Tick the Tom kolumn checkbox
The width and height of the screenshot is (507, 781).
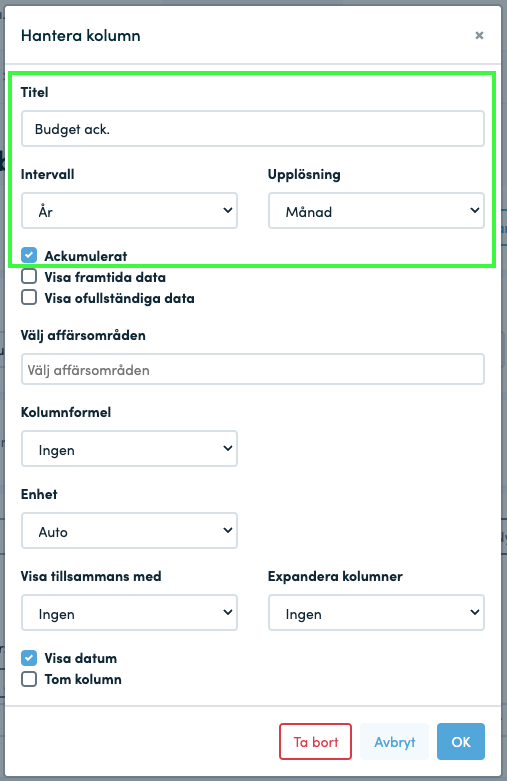click(29, 679)
